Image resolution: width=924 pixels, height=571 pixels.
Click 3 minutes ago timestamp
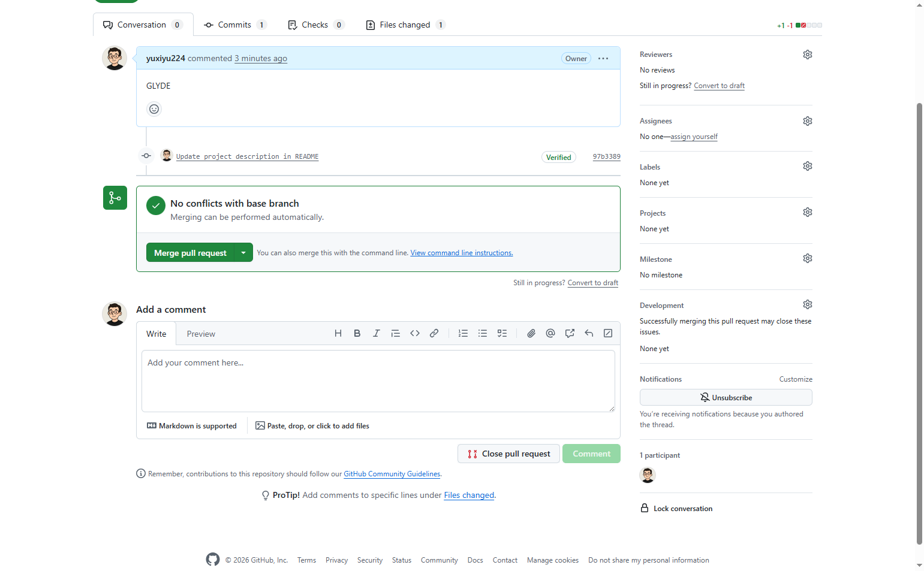261,58
